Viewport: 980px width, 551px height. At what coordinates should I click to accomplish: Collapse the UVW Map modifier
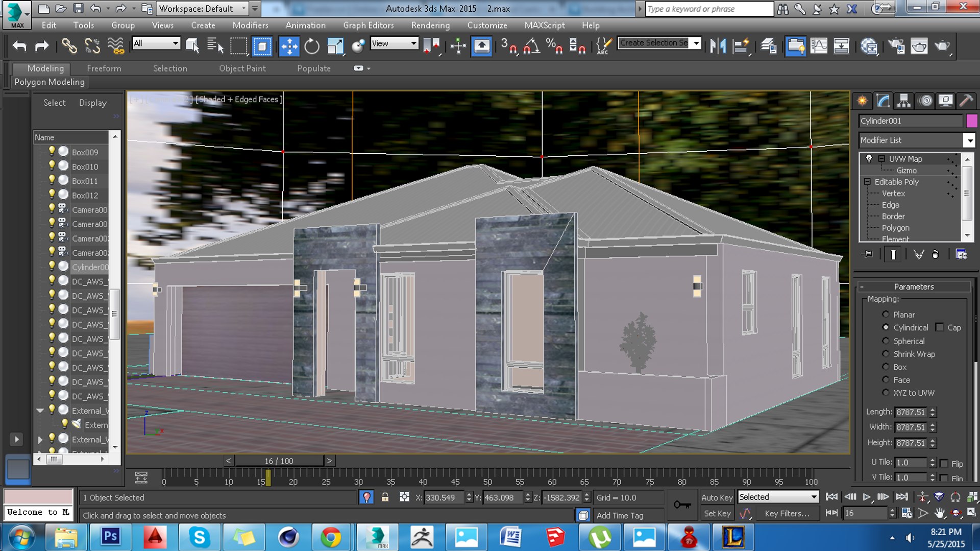click(x=881, y=159)
